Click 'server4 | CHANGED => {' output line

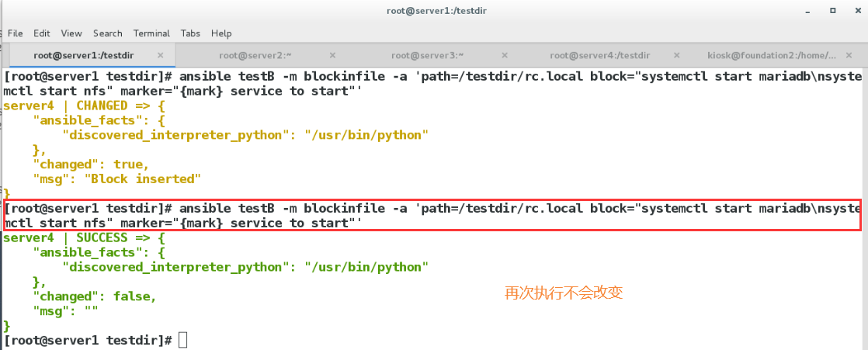[84, 105]
